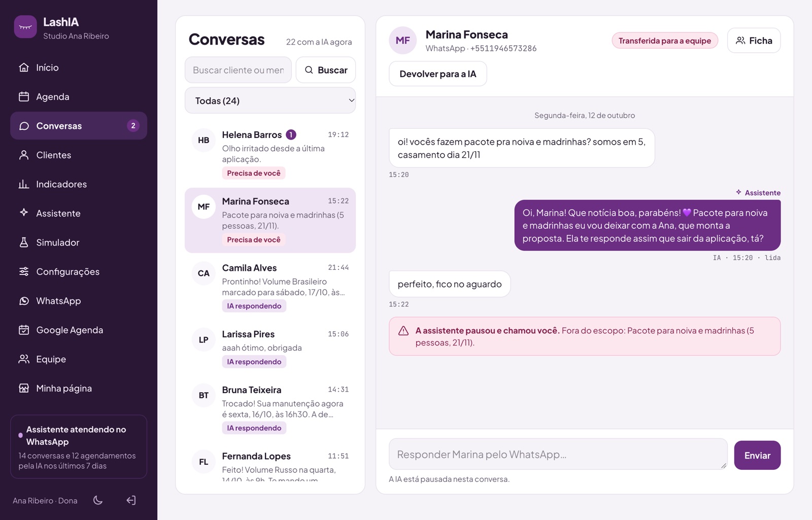Viewport: 812px width, 520px height.
Task: Focus the Buscar cliente search field
Action: pyautogui.click(x=238, y=70)
